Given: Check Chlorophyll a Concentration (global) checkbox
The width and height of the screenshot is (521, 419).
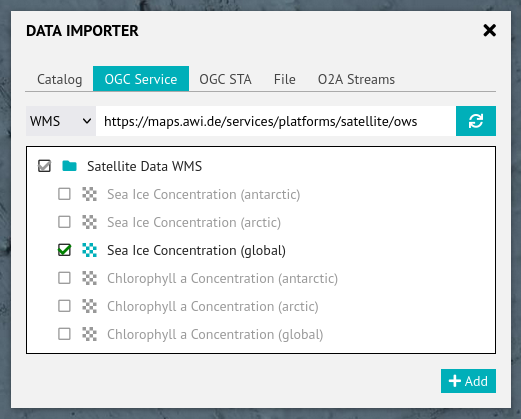Looking at the screenshot, I should [x=64, y=334].
